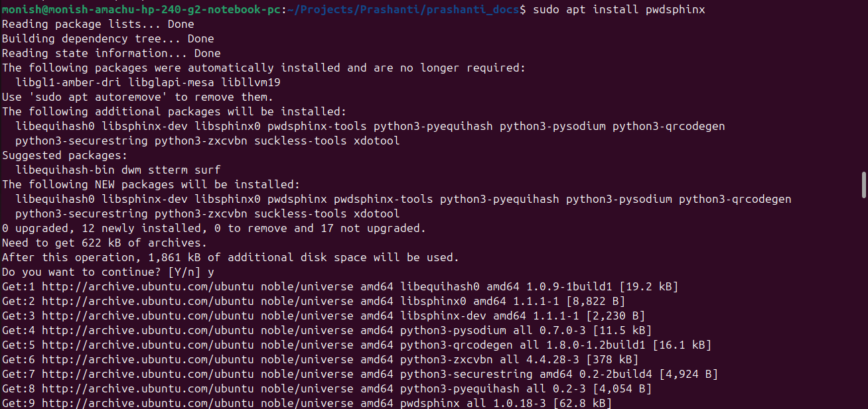Click the monish@monish-amachu username in the prompt
This screenshot has height=409, width=868.
pos(66,9)
